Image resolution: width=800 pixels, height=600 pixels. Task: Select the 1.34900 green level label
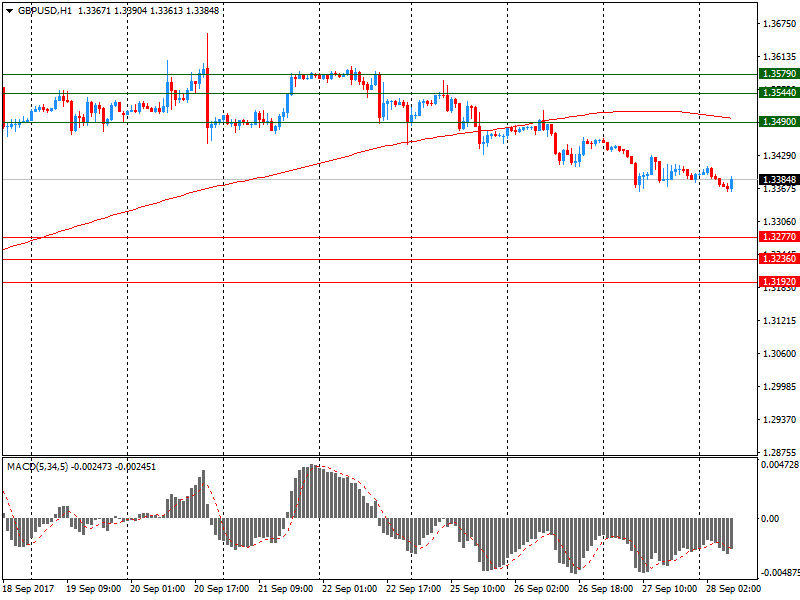point(779,122)
